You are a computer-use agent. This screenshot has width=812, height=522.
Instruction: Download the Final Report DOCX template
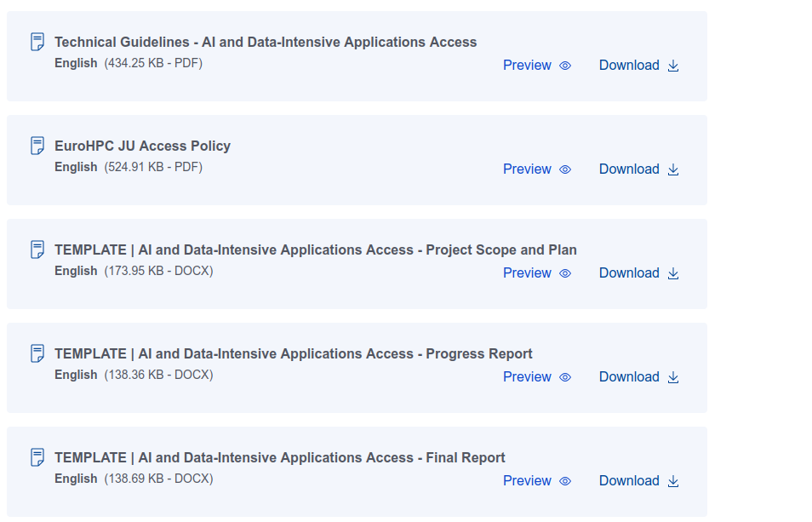(629, 481)
